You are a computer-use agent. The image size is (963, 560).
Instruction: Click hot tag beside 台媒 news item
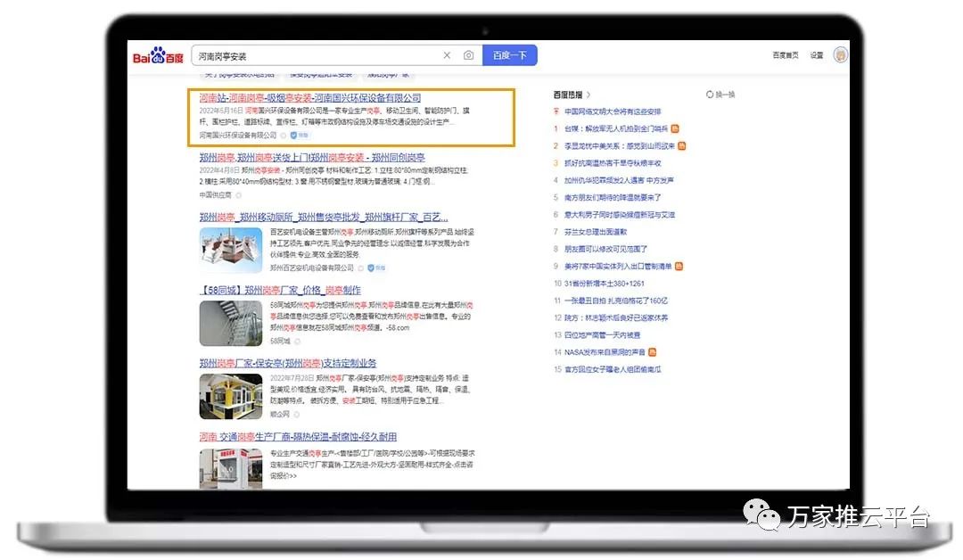tap(675, 128)
